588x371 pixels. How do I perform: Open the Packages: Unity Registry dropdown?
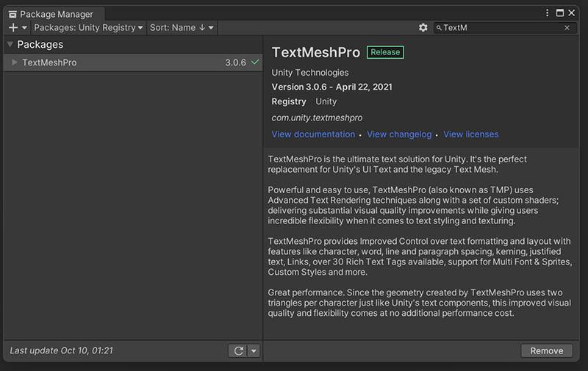88,28
